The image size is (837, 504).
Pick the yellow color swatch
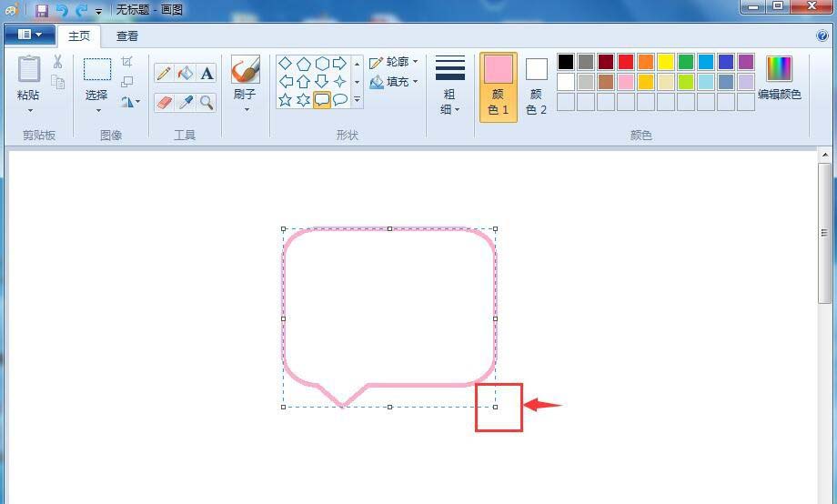pos(666,61)
